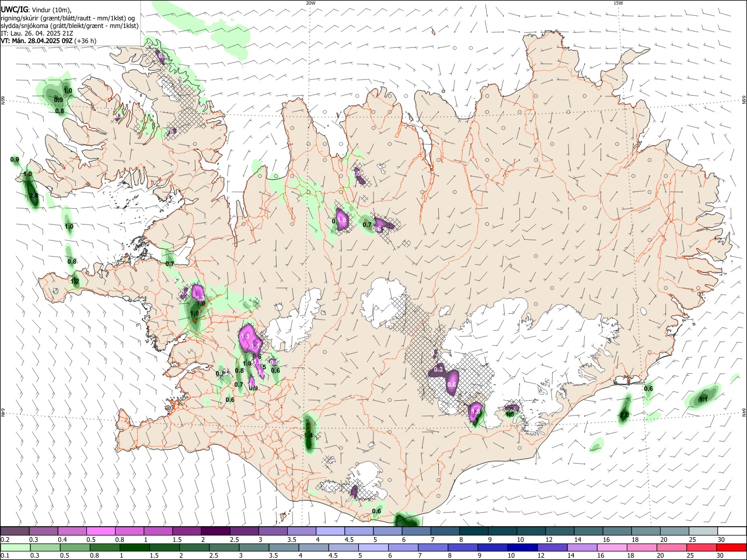Pick the darkest green swatch in rain legend

pos(134,547)
